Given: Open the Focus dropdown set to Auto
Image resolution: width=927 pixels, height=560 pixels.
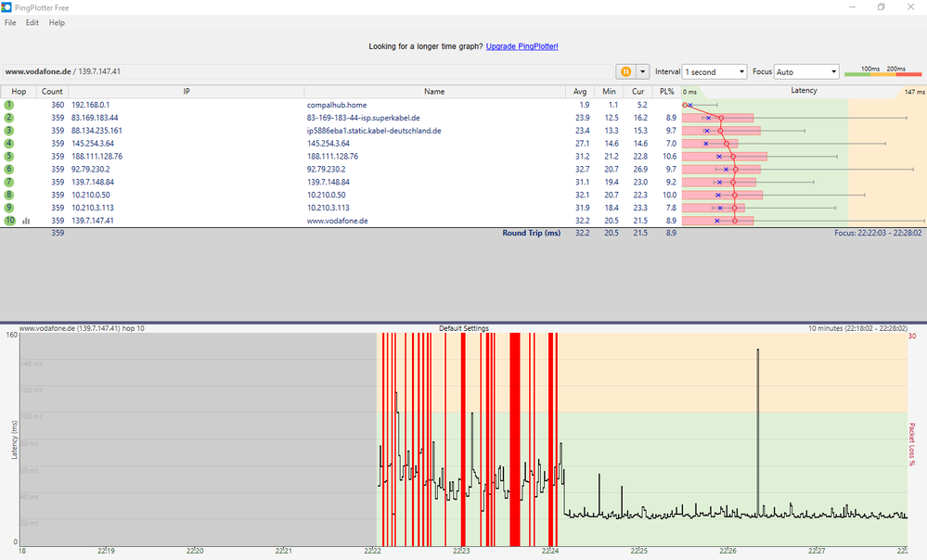Looking at the screenshot, I should click(806, 71).
